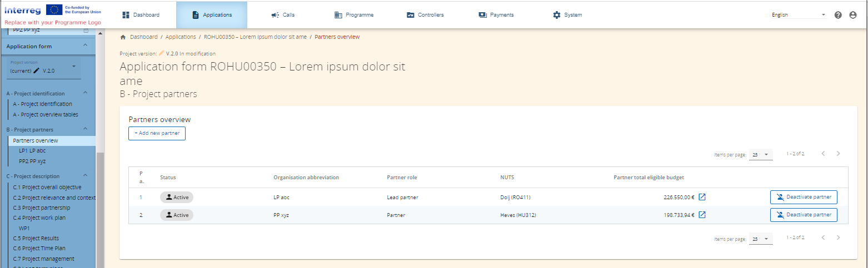Collapse B - Project partners section
Viewport: 868px width, 268px height.
pos(85,129)
